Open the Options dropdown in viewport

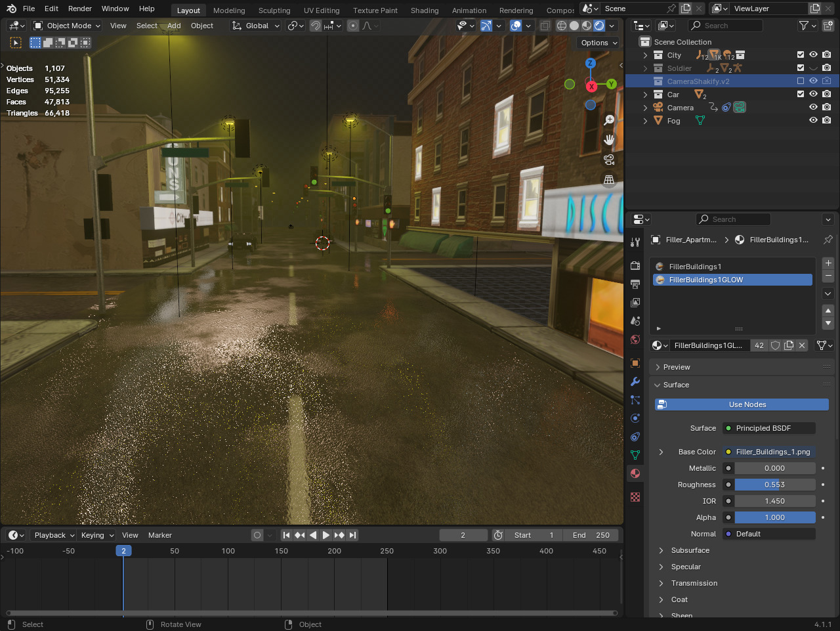[x=598, y=43]
